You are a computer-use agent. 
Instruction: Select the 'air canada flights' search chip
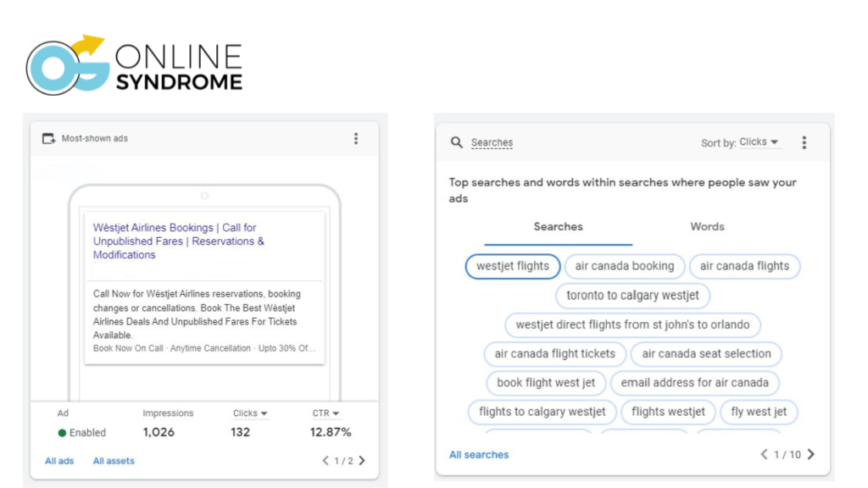coord(744,266)
